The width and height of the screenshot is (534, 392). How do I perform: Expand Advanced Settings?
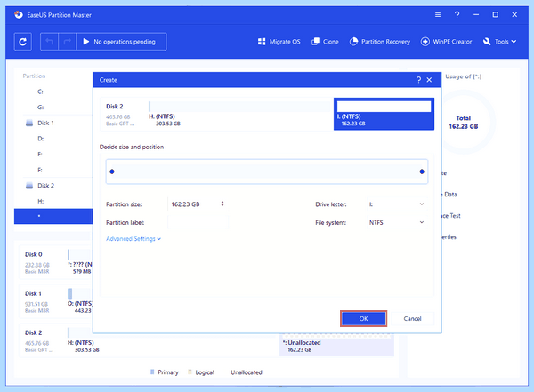pyautogui.click(x=133, y=239)
